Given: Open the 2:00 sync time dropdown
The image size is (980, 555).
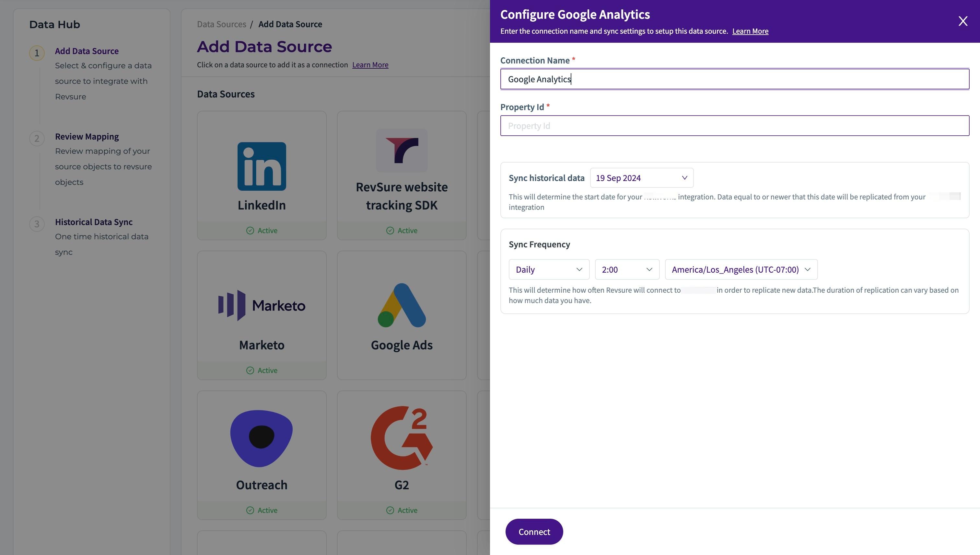Looking at the screenshot, I should point(627,269).
